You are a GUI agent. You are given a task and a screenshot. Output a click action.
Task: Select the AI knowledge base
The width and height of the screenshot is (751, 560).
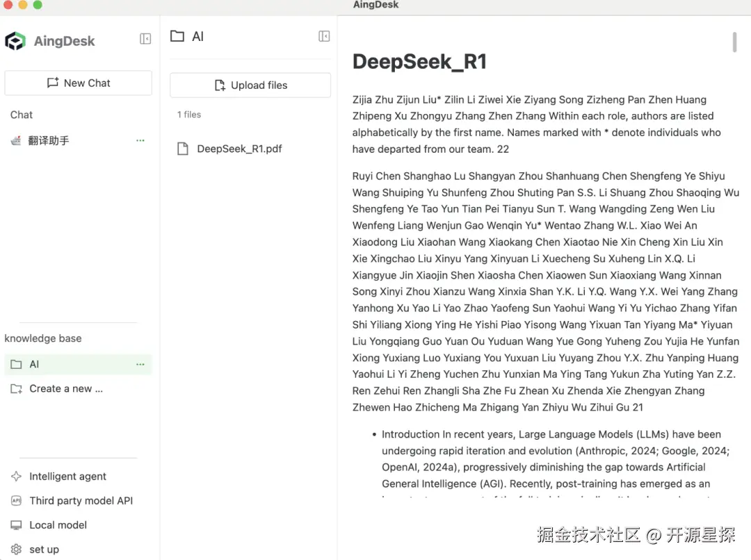click(79, 364)
